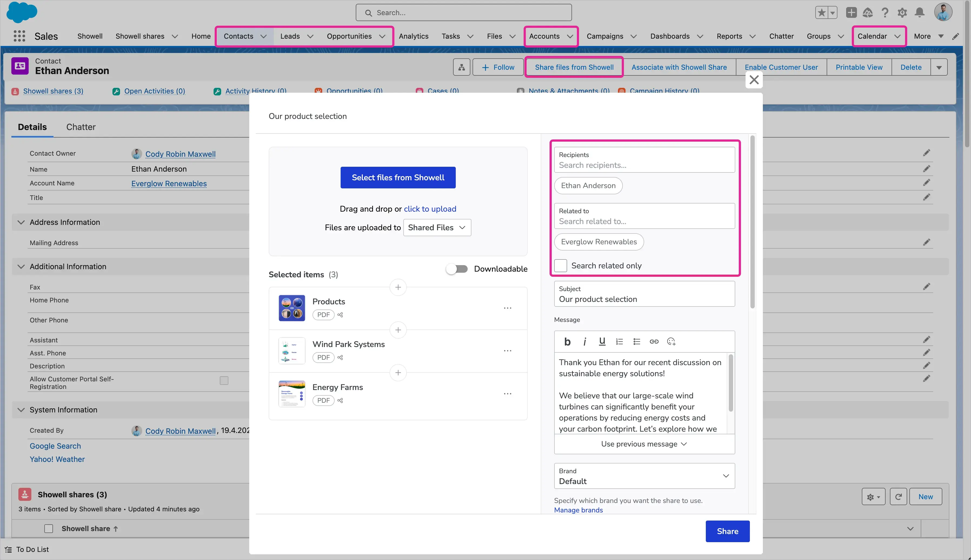Expand Use previous message dropdown
The width and height of the screenshot is (971, 560).
[644, 444]
